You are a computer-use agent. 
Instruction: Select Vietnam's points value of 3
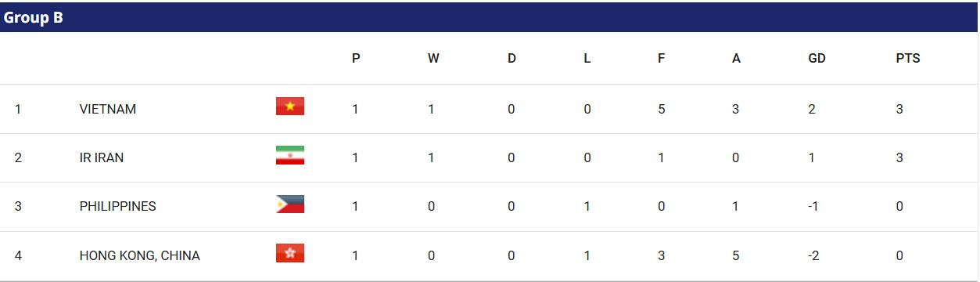pyautogui.click(x=899, y=109)
